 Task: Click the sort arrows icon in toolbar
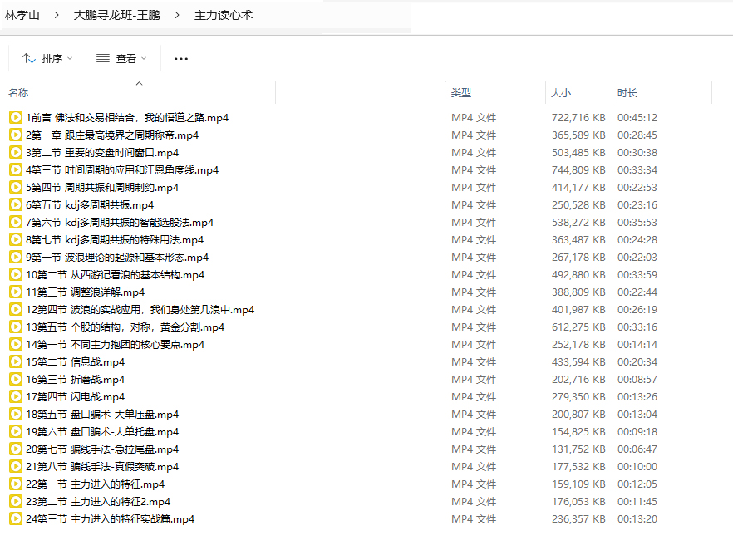28,58
